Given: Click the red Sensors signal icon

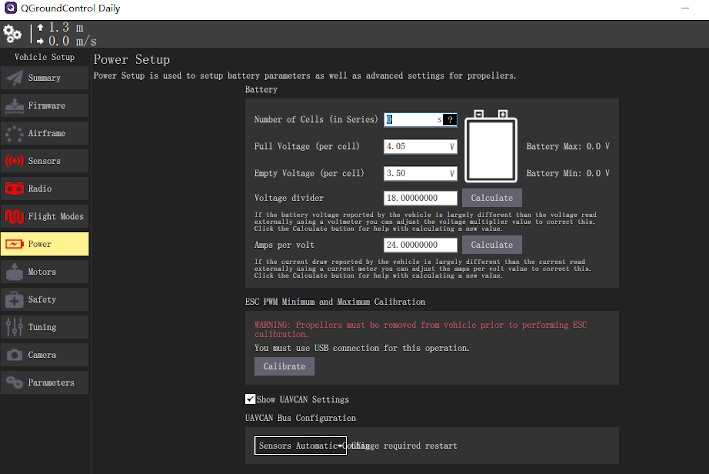Looking at the screenshot, I should click(14, 161).
